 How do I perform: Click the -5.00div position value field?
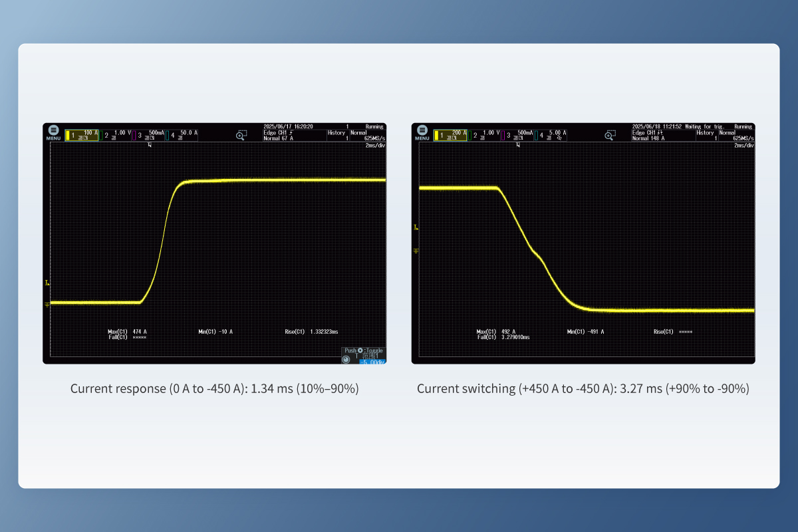pos(372,362)
